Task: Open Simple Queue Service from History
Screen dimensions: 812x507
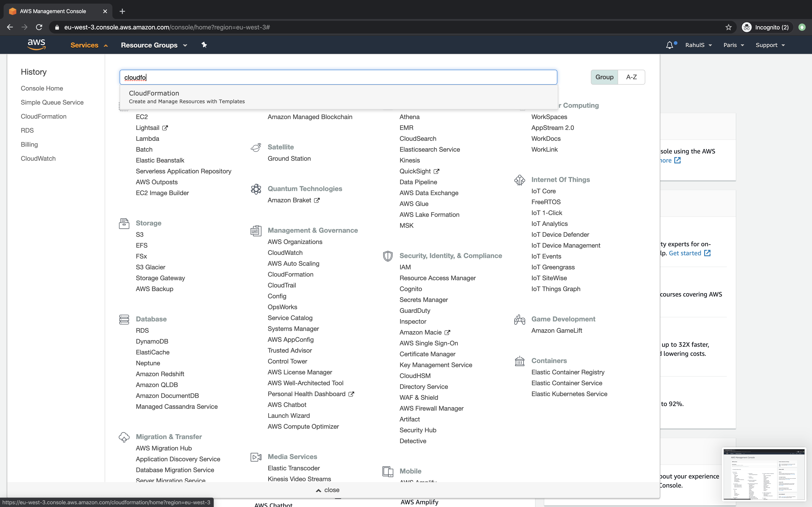Action: tap(52, 102)
